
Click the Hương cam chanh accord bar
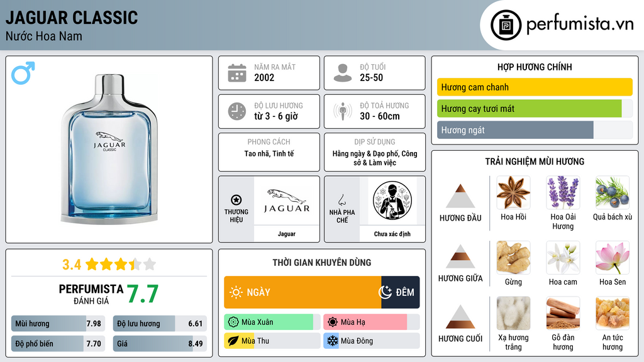pos(535,87)
